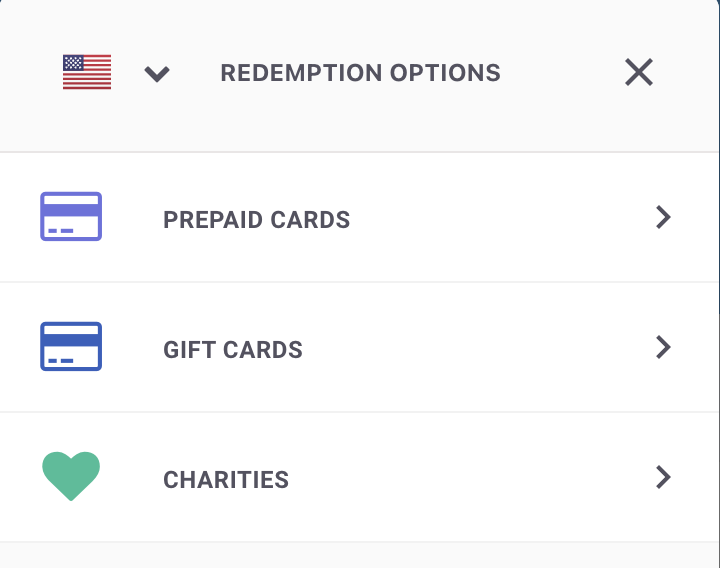Screen dimensions: 720x568
Task: Expand Gift Cards using its right chevron
Action: 664,347
